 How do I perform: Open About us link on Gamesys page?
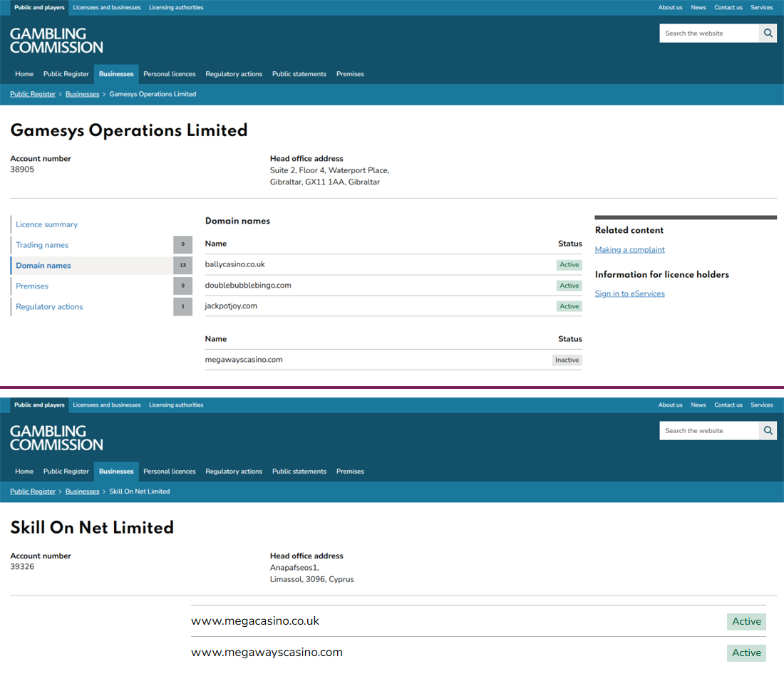click(x=670, y=8)
